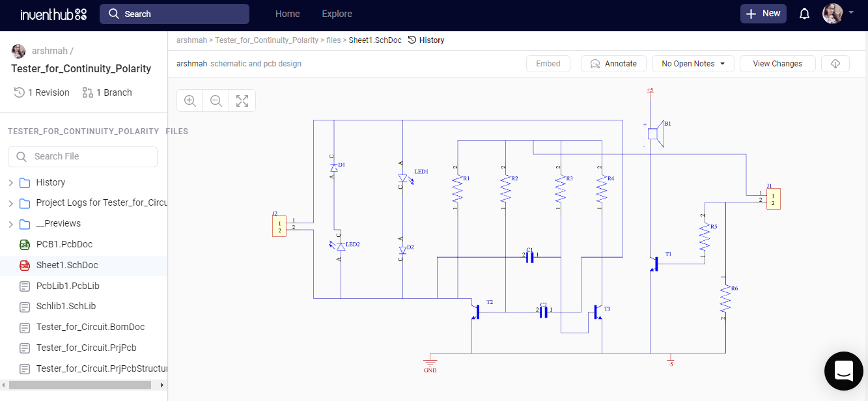Select the fit-to-screen icon in the viewer toolbar
Image resolution: width=868 pixels, height=401 pixels.
[x=242, y=100]
